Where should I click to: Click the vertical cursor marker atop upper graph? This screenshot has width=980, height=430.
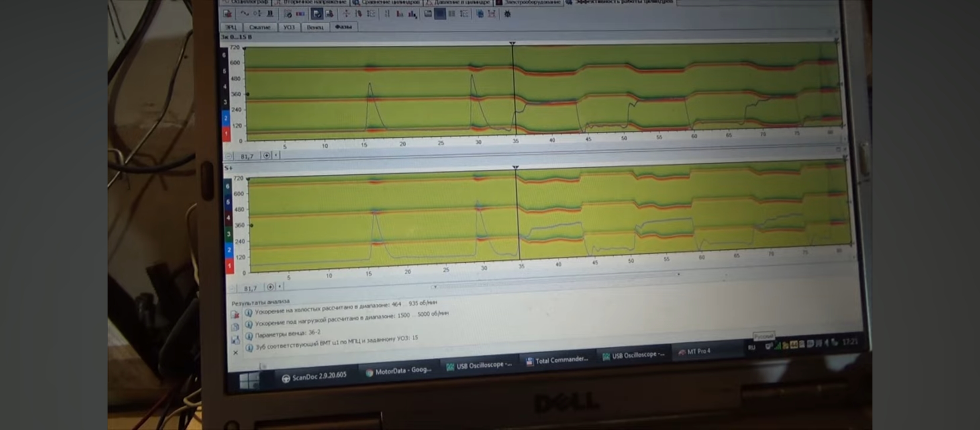512,43
